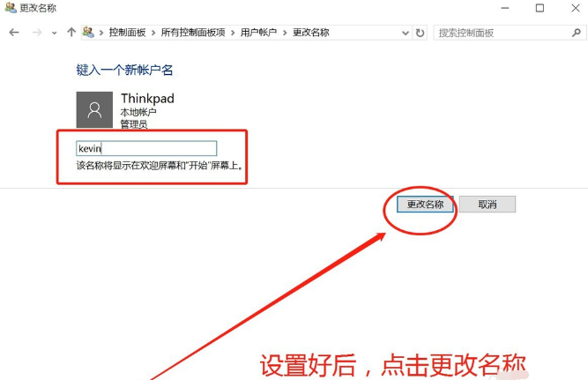Image resolution: width=588 pixels, height=380 pixels.
Task: Go to 用户帐户 breadcrumb
Action: [258, 33]
